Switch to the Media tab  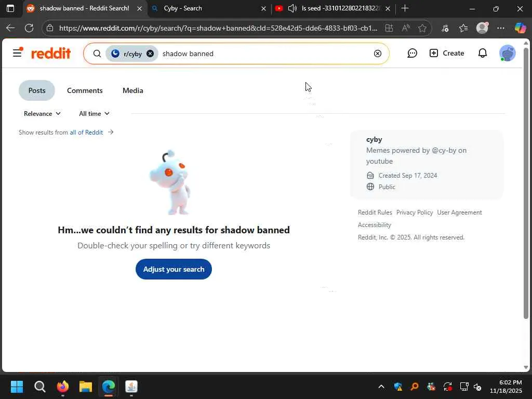(132, 90)
